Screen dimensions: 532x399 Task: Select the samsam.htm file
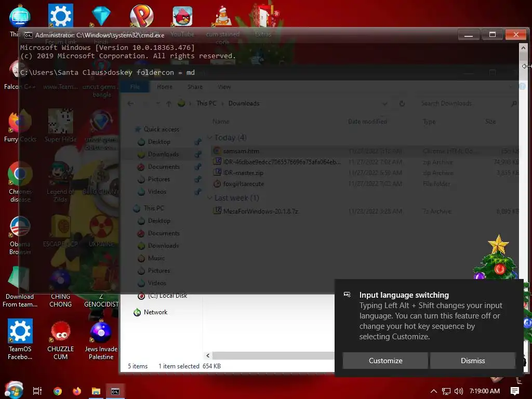pyautogui.click(x=365, y=151)
